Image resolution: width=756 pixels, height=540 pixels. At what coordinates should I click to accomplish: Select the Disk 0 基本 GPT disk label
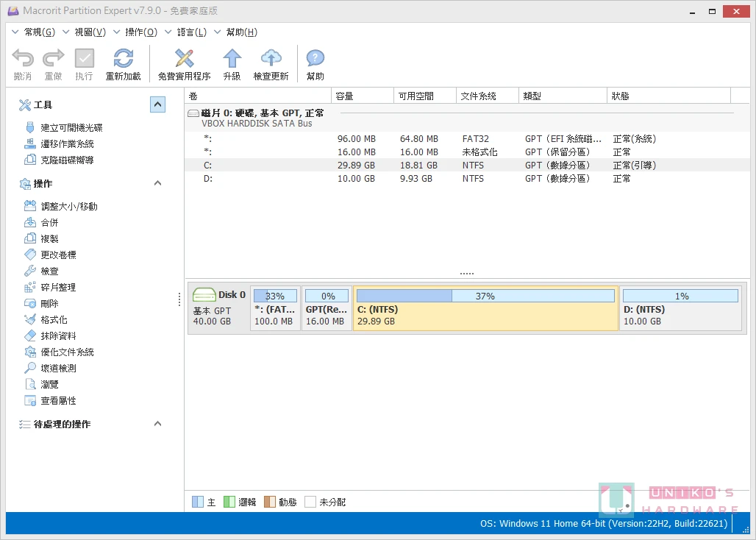219,308
